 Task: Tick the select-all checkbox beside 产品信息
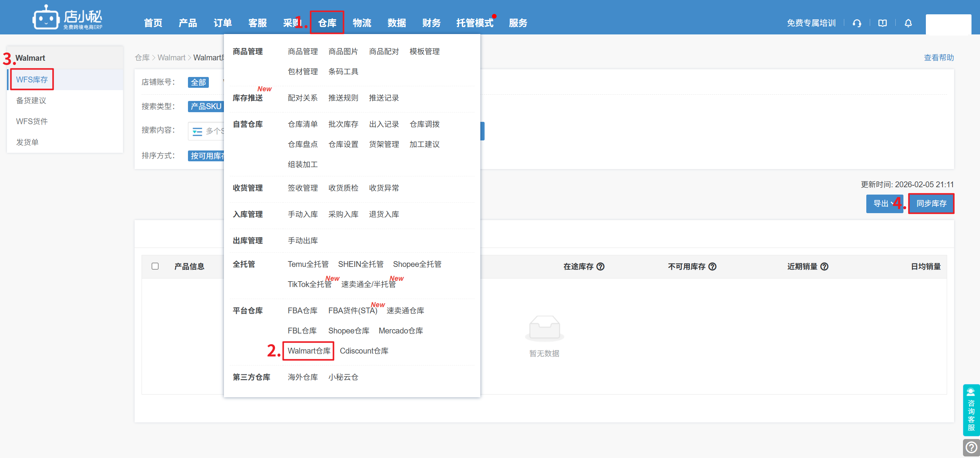click(155, 266)
